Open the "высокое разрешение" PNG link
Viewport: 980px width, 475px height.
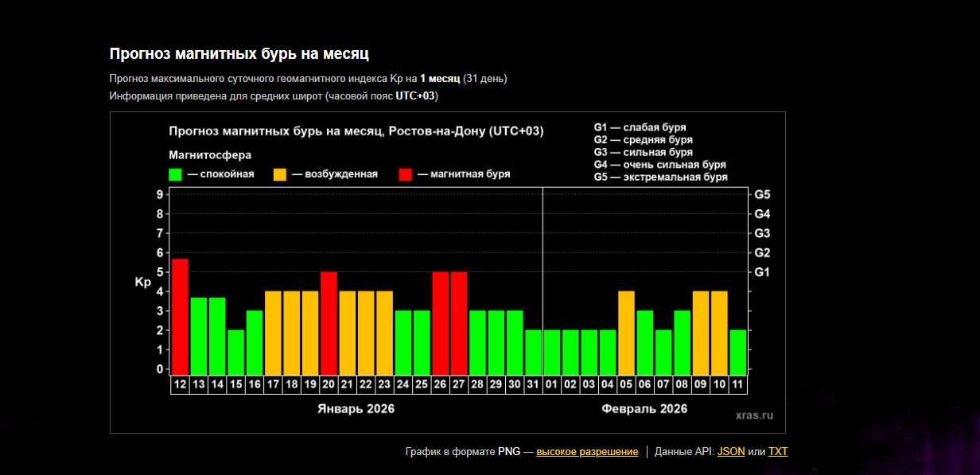coord(587,452)
